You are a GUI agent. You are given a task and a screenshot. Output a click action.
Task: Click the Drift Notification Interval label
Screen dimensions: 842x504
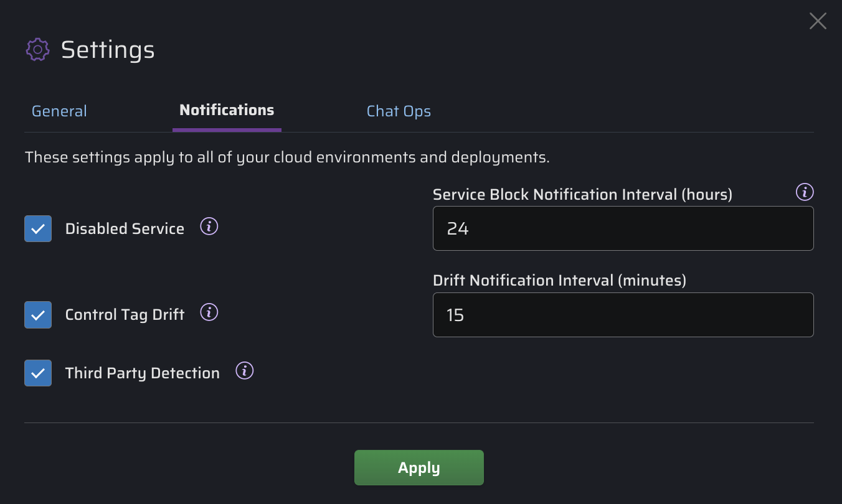coord(559,281)
